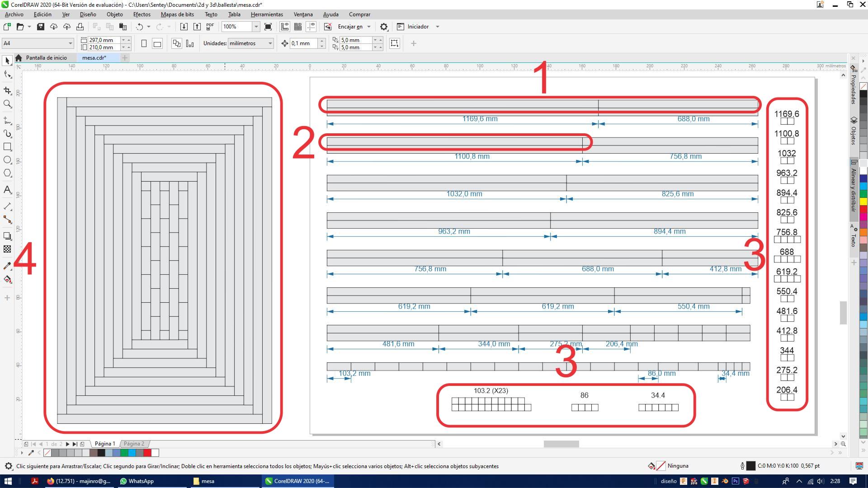The image size is (868, 488).
Task: Select the Rectangle tool
Action: 7,147
